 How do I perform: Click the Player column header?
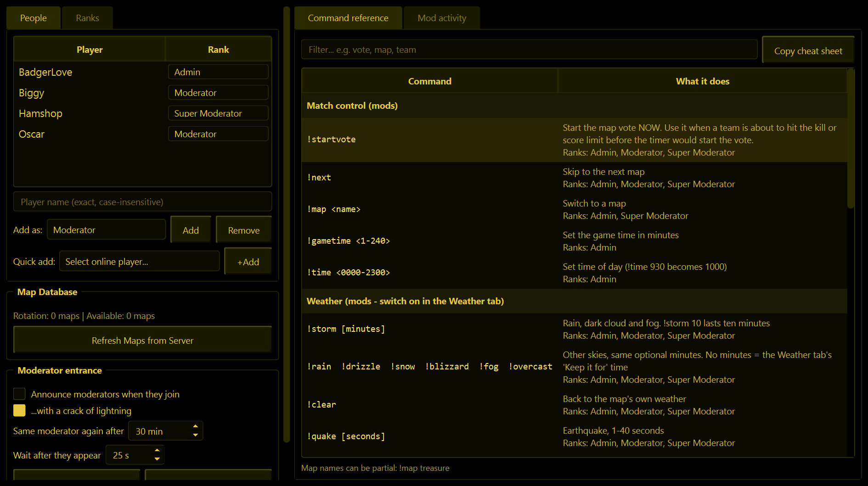90,50
